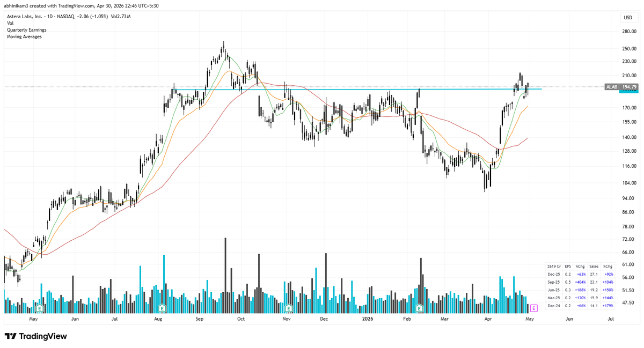The height and width of the screenshot is (348, 644).
Task: Click the Quarterly Earnings indicator label
Action: point(26,30)
